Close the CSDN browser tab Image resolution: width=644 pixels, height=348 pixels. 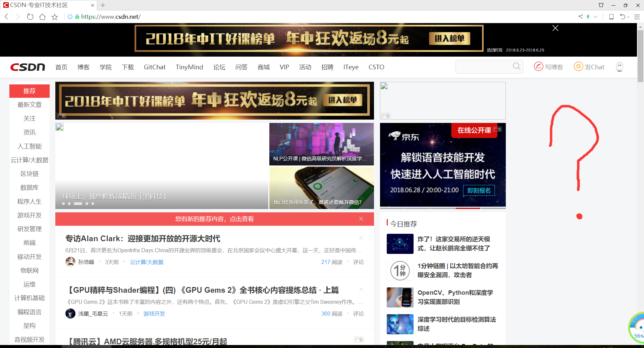93,5
